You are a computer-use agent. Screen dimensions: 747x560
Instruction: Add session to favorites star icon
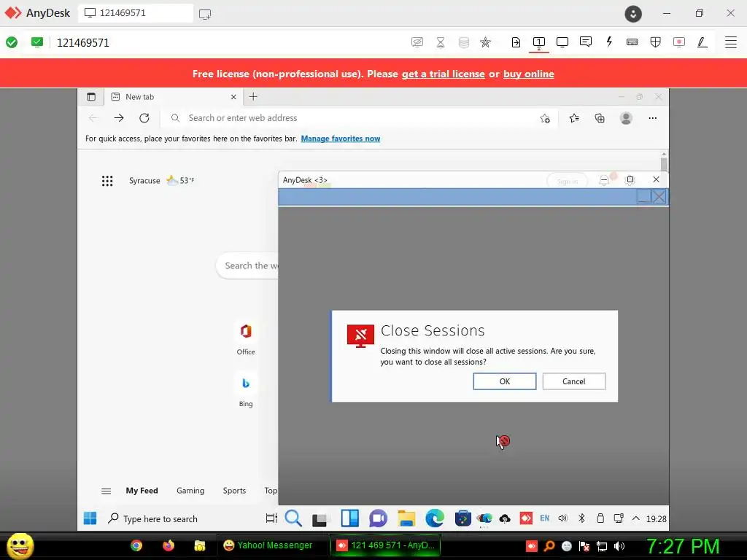[485, 42]
